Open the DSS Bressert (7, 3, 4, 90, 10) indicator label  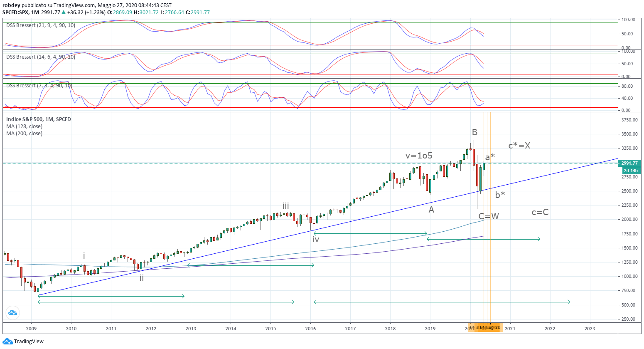(x=39, y=86)
